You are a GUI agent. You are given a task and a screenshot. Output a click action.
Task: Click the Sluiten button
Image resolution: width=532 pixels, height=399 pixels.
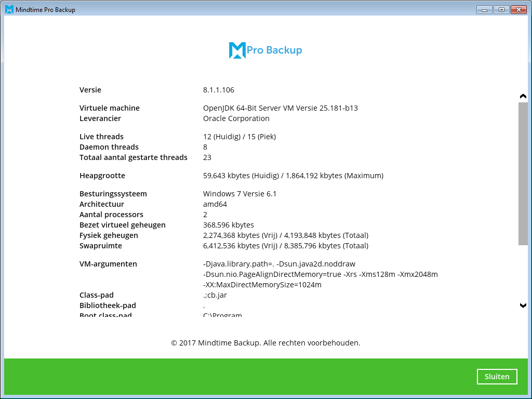pyautogui.click(x=497, y=377)
